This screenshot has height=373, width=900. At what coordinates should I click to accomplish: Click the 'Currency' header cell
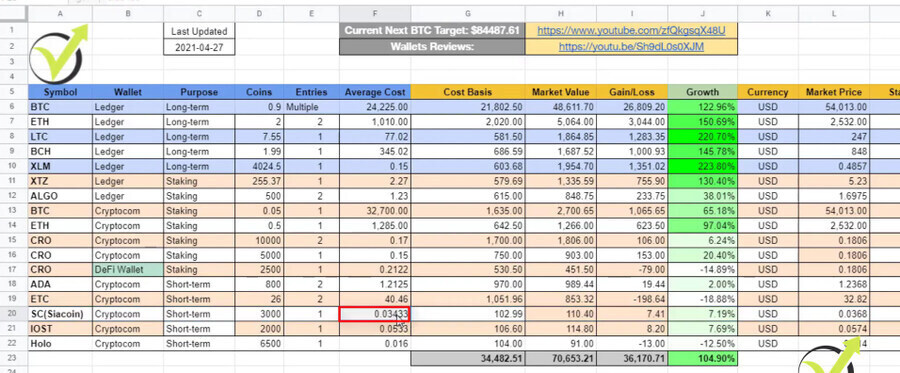768,92
